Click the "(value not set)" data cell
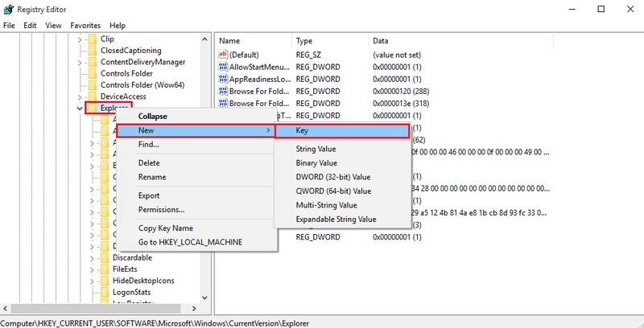Viewport: 644px width, 328px height. pos(396,55)
